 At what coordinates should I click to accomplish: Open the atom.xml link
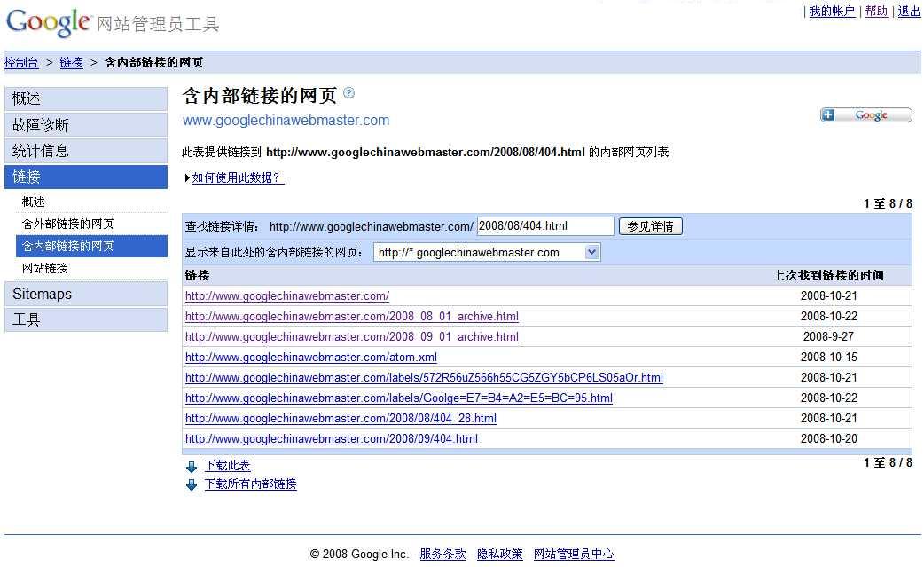(311, 358)
